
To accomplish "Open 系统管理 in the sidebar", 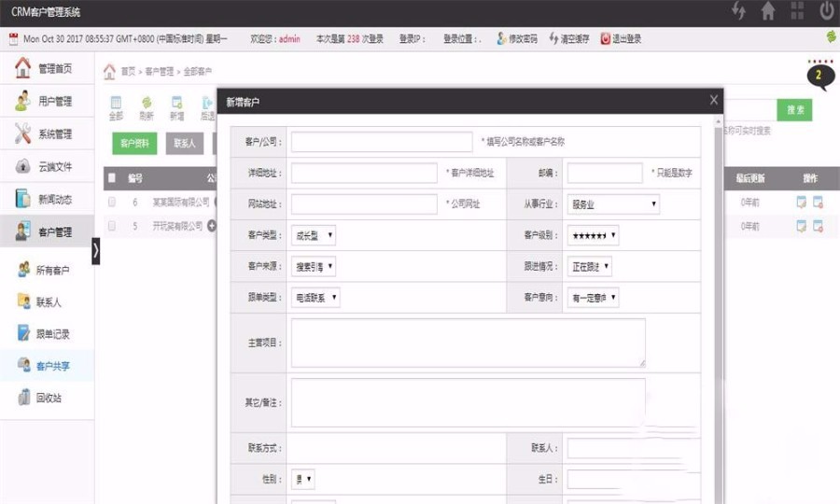I will pos(48,133).
